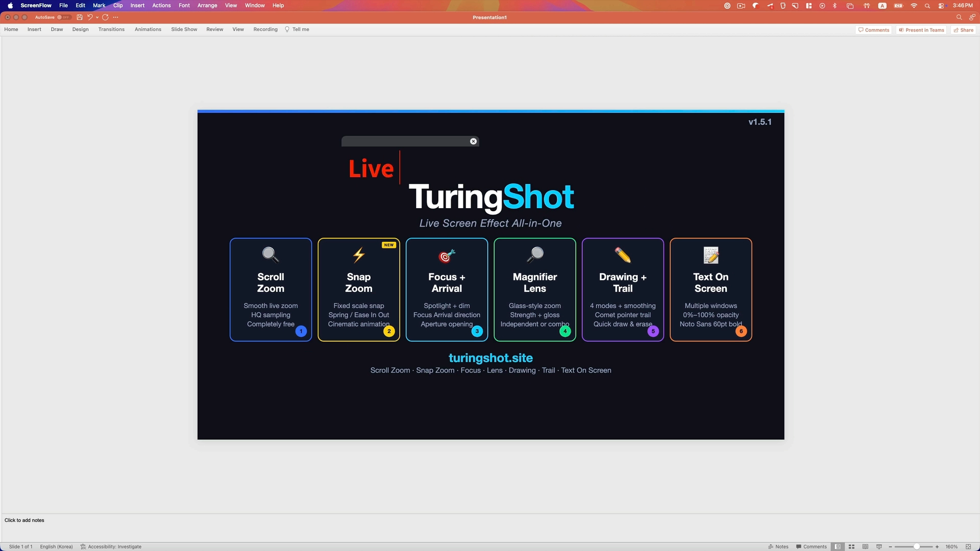Click the Click to add notes area

coord(24,520)
